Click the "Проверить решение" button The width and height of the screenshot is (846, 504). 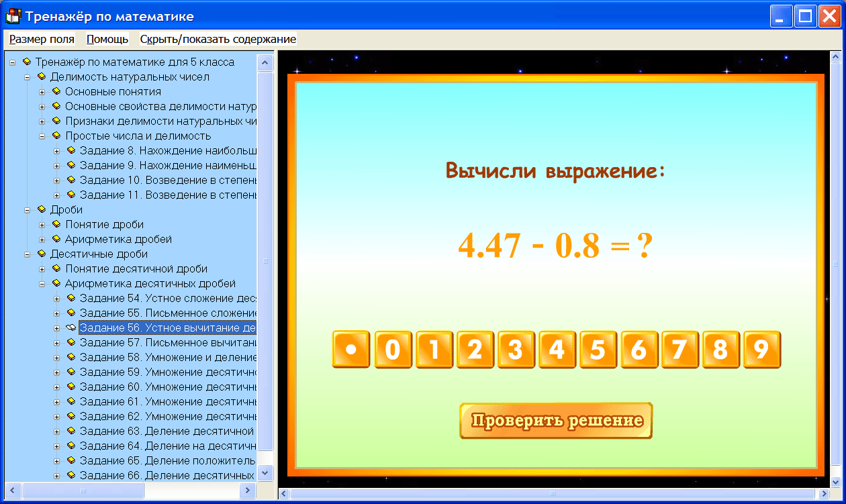click(556, 421)
